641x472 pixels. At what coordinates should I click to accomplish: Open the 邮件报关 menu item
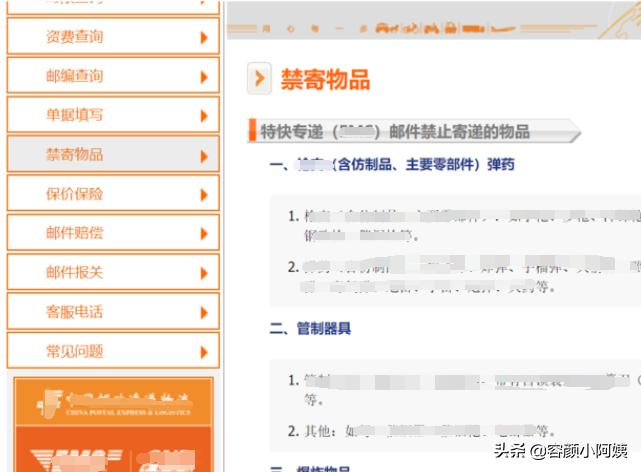tap(113, 272)
